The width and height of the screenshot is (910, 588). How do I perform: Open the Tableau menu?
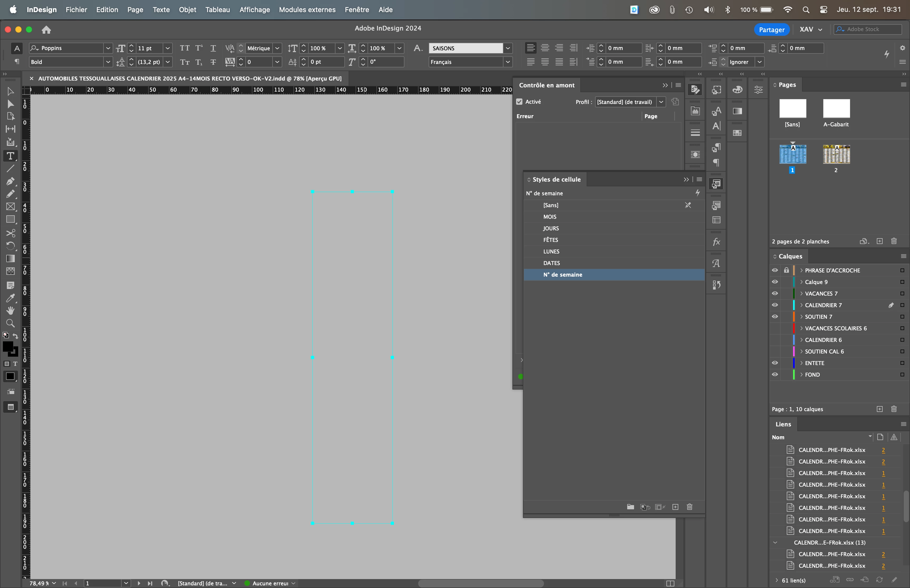217,9
